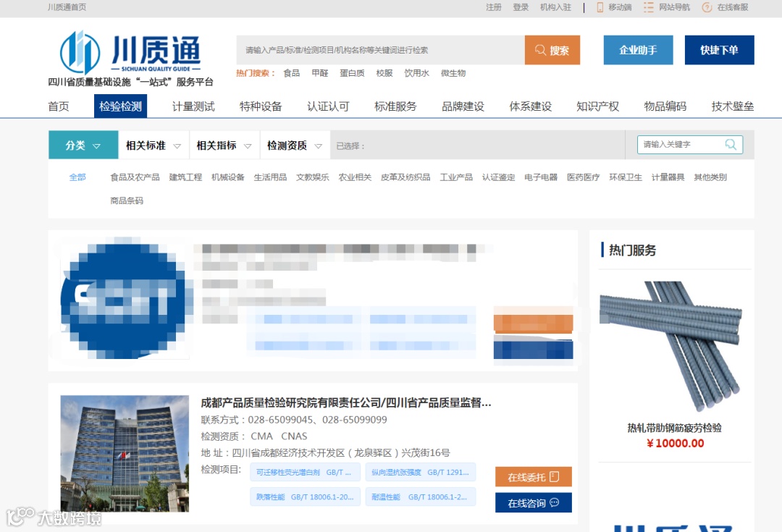Open 热轧带肋钢筋疲劳检验 service link
The height and width of the screenshot is (532, 782).
click(674, 428)
